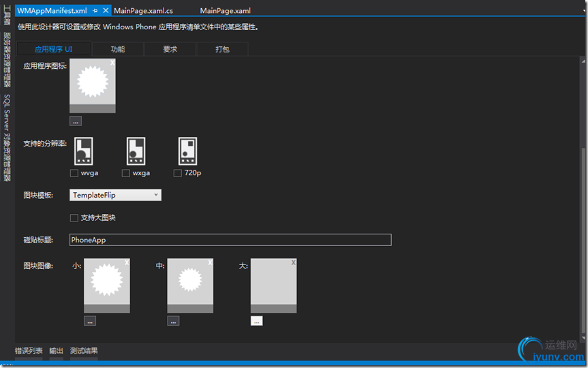The height and width of the screenshot is (368, 588).
Task: Toggle the 支持大图块 checkbox
Action: (x=74, y=218)
